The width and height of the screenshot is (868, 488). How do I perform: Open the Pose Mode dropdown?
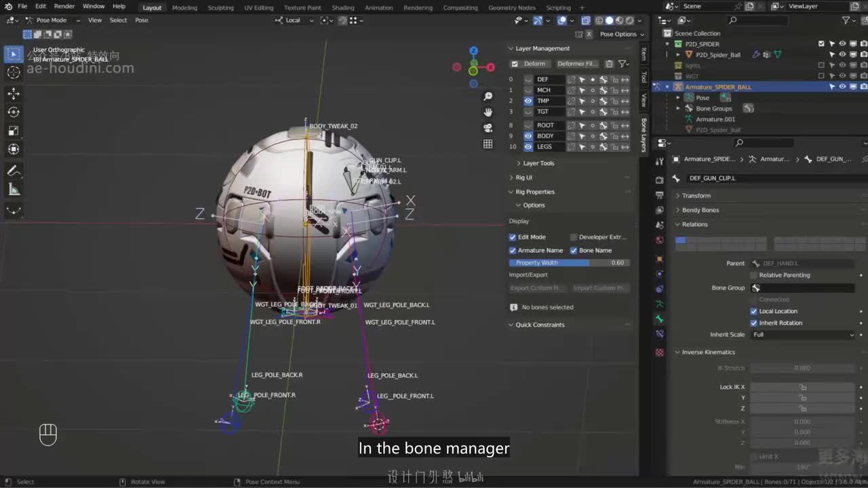click(x=52, y=20)
